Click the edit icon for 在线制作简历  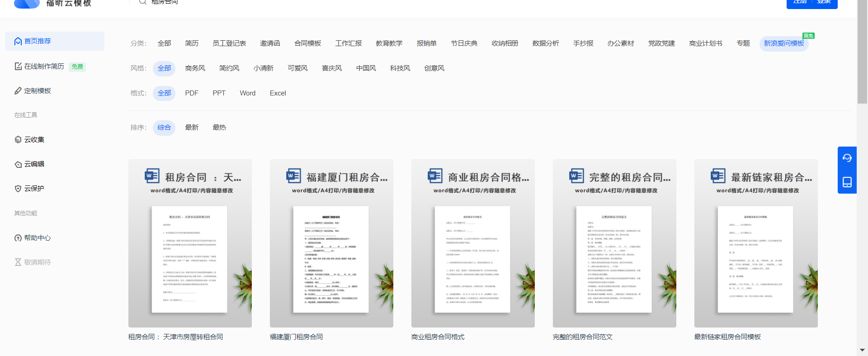tap(18, 66)
